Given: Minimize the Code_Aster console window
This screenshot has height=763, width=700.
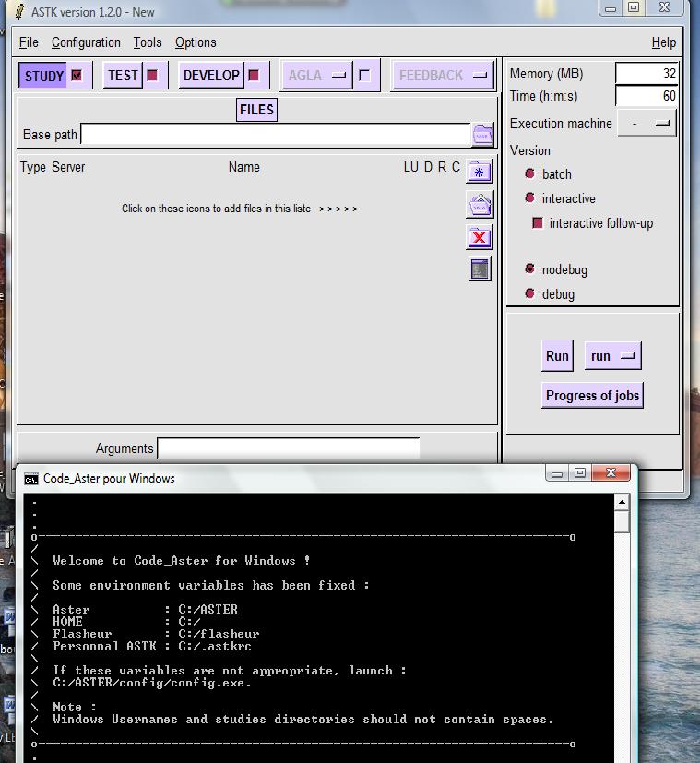Looking at the screenshot, I should 557,472.
